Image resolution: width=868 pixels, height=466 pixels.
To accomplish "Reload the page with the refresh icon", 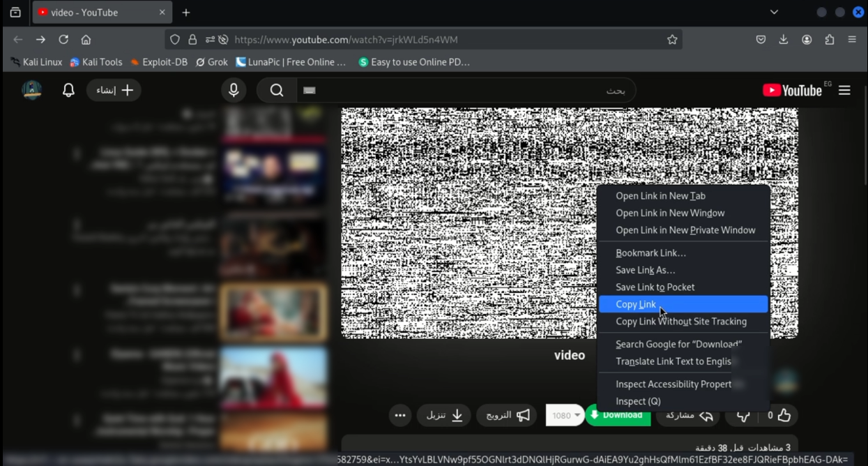I will (63, 39).
